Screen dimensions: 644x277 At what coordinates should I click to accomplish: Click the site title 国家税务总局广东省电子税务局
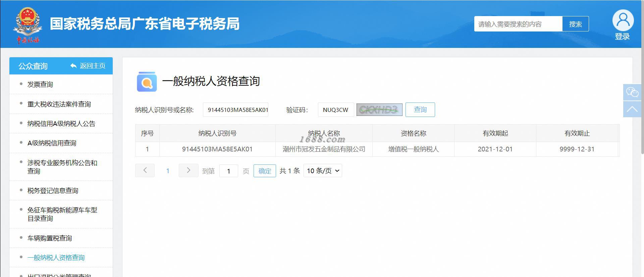(x=145, y=24)
